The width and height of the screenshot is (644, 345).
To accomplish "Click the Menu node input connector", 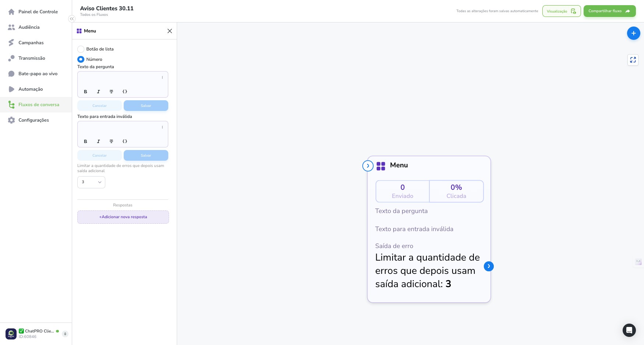I will pyautogui.click(x=368, y=166).
